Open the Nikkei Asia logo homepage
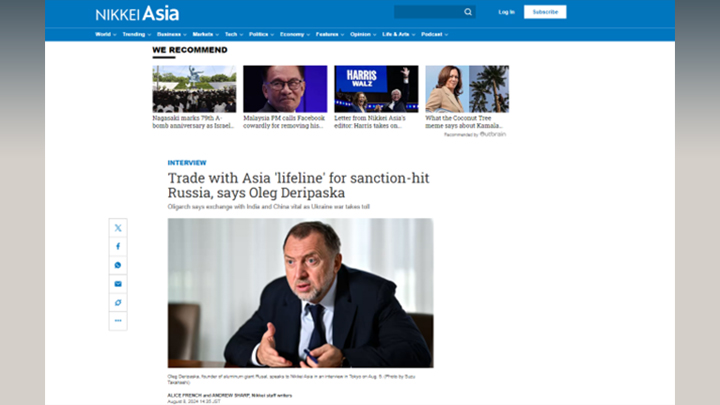This screenshot has width=720, height=405. tap(137, 13)
